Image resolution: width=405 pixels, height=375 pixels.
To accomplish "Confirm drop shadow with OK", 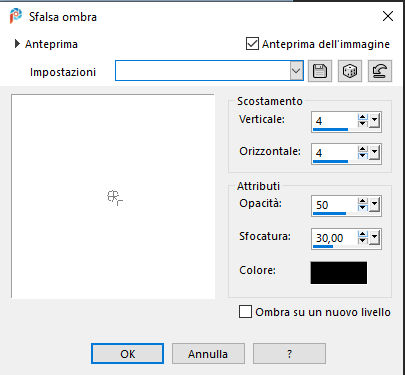I will (x=127, y=354).
